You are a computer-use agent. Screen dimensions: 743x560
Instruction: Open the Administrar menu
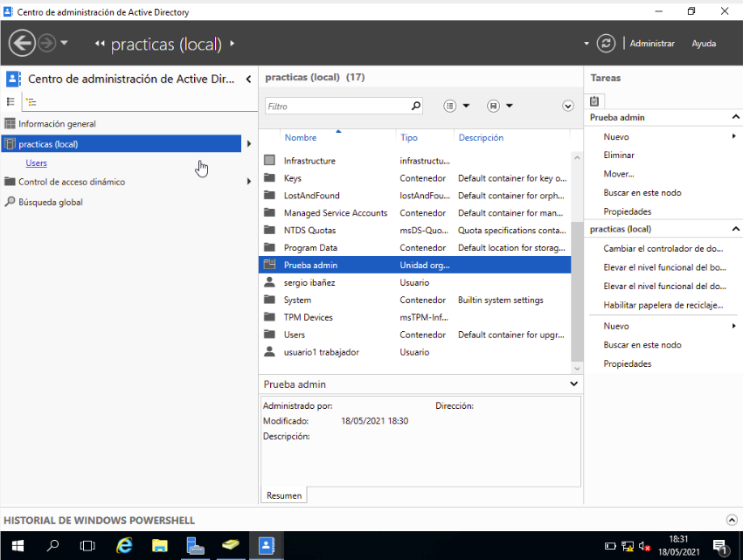point(651,44)
